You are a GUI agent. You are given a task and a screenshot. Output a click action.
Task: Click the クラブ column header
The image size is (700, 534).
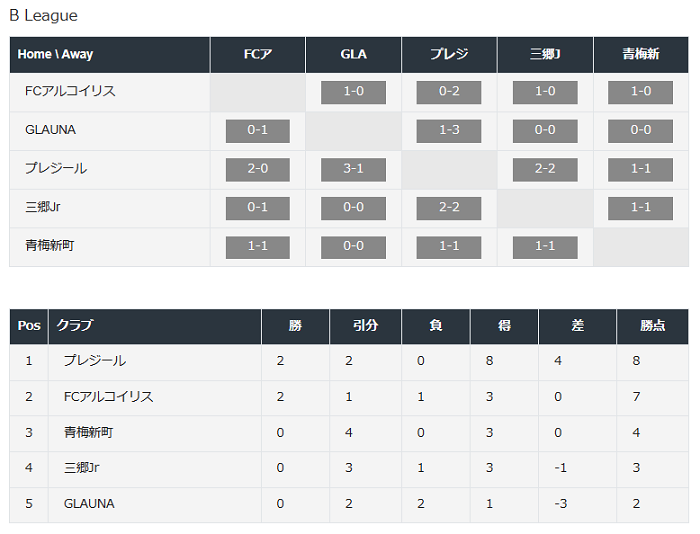coord(75,326)
